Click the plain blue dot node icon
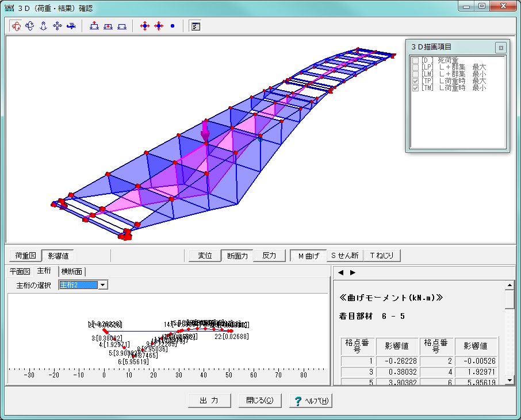Image resolution: width=521 pixels, height=420 pixels. point(173,26)
